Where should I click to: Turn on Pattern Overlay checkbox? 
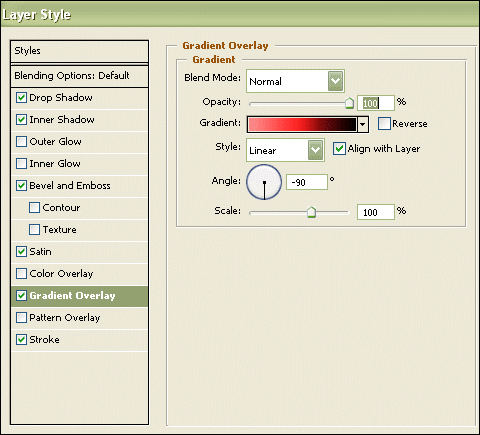(x=21, y=317)
